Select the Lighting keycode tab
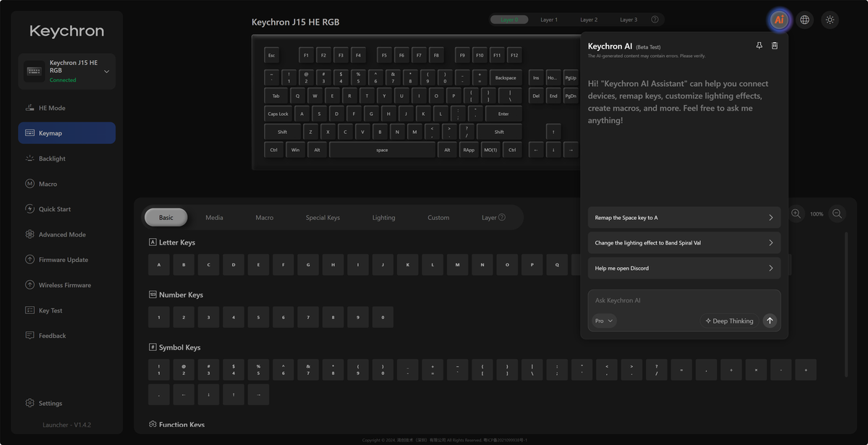Image resolution: width=868 pixels, height=445 pixels. pyautogui.click(x=383, y=217)
